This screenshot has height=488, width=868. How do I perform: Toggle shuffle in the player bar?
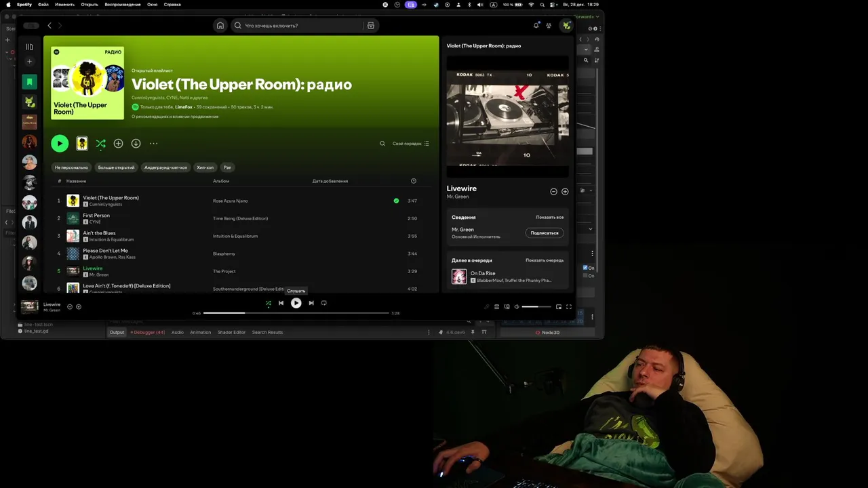tap(268, 303)
